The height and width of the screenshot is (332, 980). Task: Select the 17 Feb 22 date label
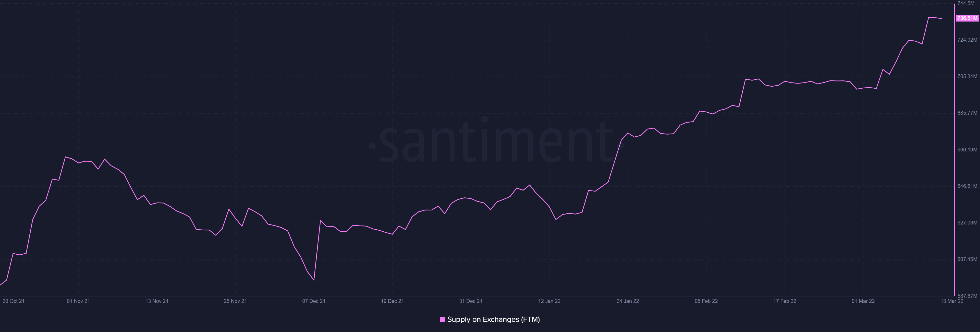785,301
